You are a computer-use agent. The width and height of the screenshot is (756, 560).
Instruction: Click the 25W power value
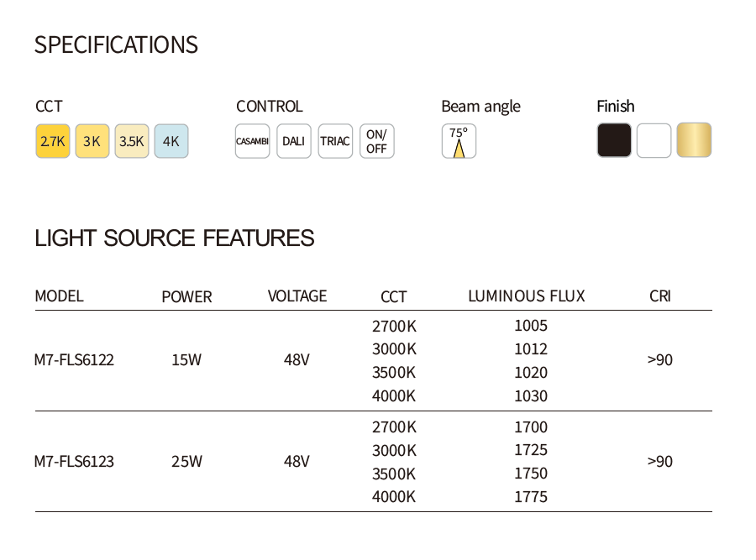click(186, 462)
